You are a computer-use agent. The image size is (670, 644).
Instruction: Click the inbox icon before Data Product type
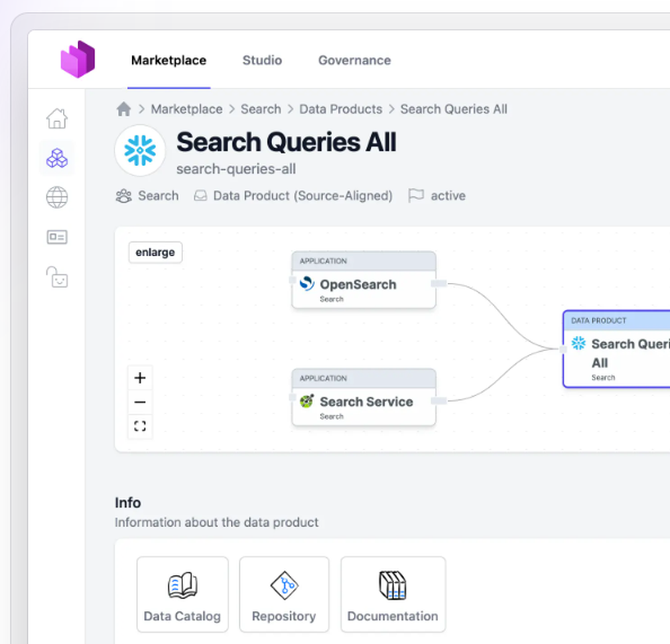coord(200,196)
